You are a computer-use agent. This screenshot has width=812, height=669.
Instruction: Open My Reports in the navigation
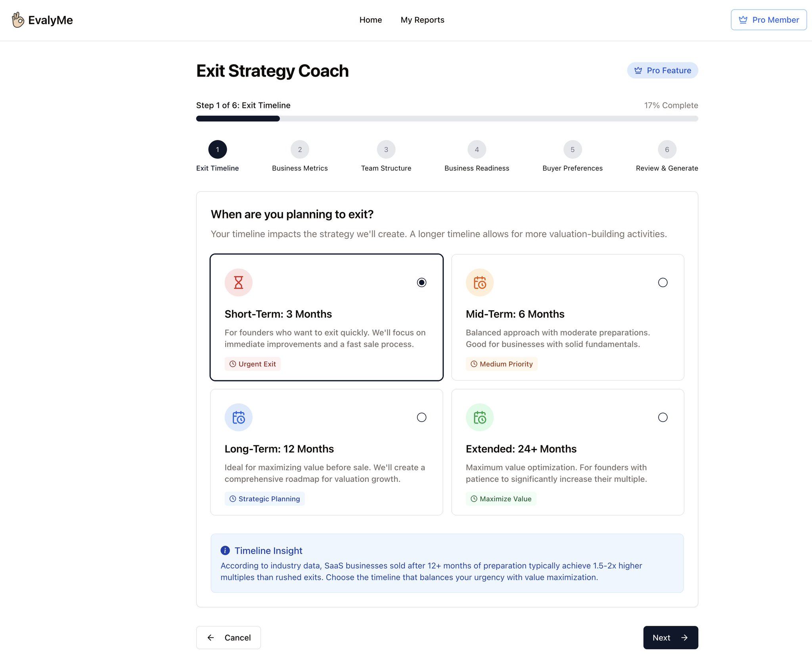click(422, 20)
